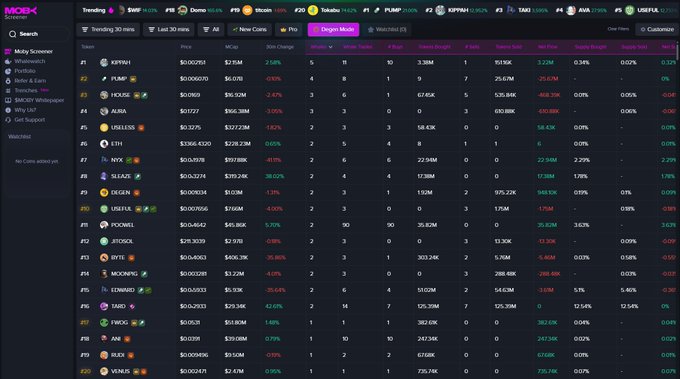Screen dimensions: 680x379
Task: Open Get Support from sidebar
Action: coord(29,120)
